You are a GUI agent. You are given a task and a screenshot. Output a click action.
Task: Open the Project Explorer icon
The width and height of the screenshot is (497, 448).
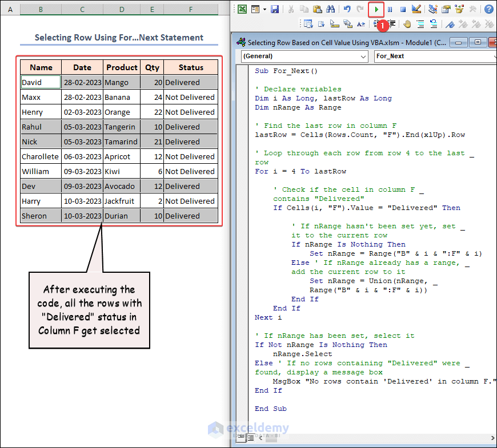432,9
